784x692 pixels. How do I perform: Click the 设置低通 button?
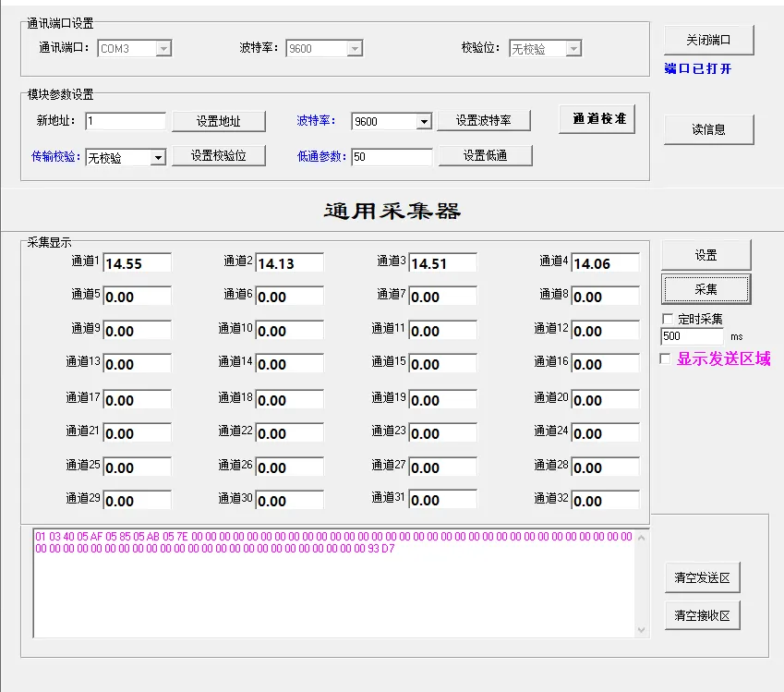pyautogui.click(x=485, y=155)
